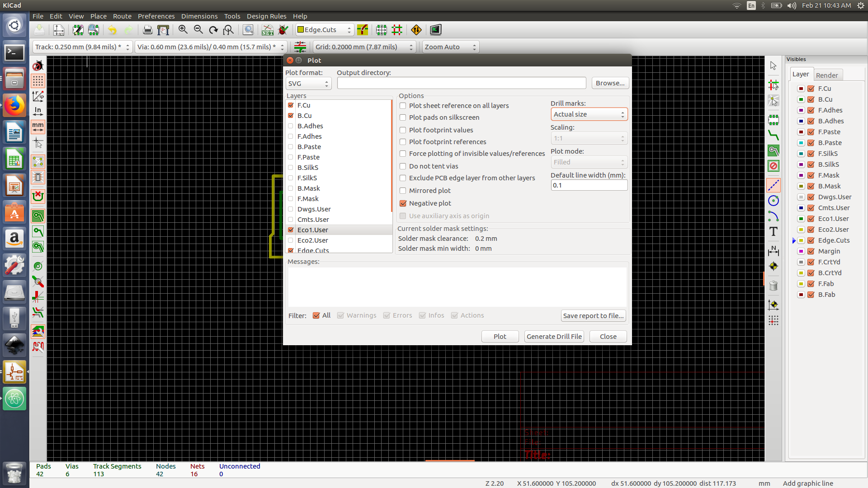This screenshot has height=488, width=868.
Task: Click Save report to file... button
Action: tap(594, 316)
